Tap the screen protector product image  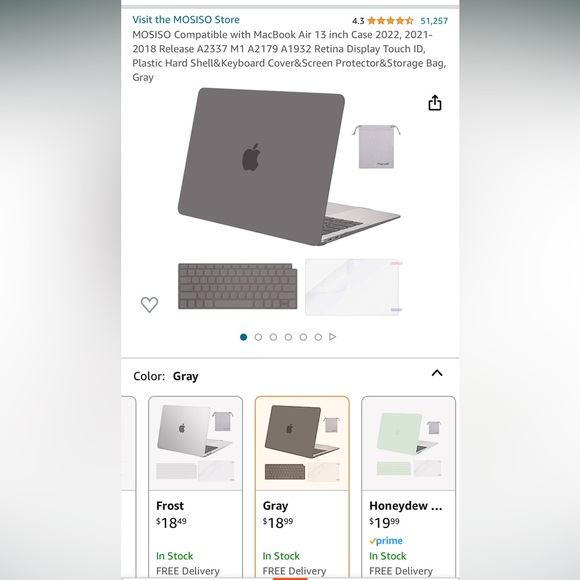(354, 287)
